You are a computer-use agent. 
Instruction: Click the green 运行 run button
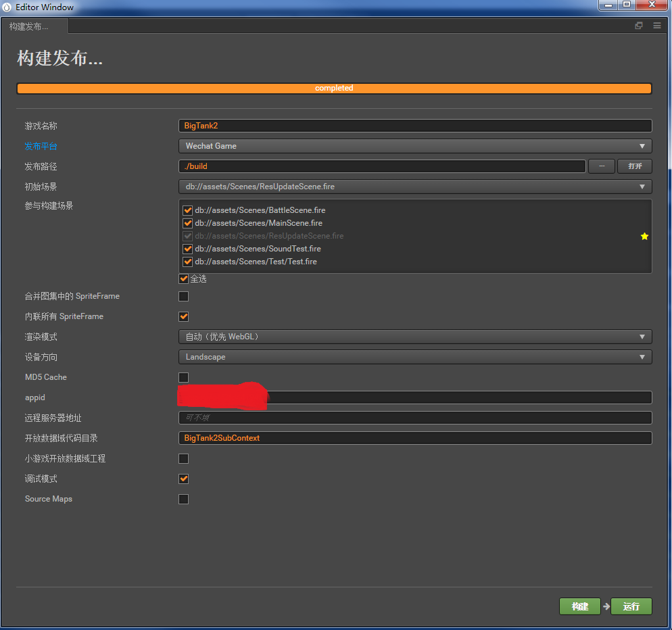(631, 606)
